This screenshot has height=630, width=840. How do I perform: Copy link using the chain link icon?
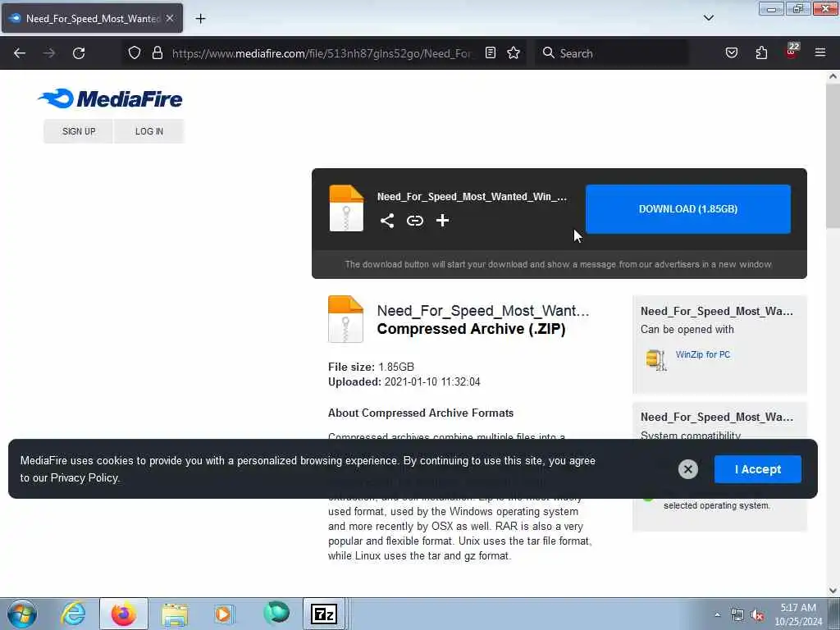tap(414, 221)
